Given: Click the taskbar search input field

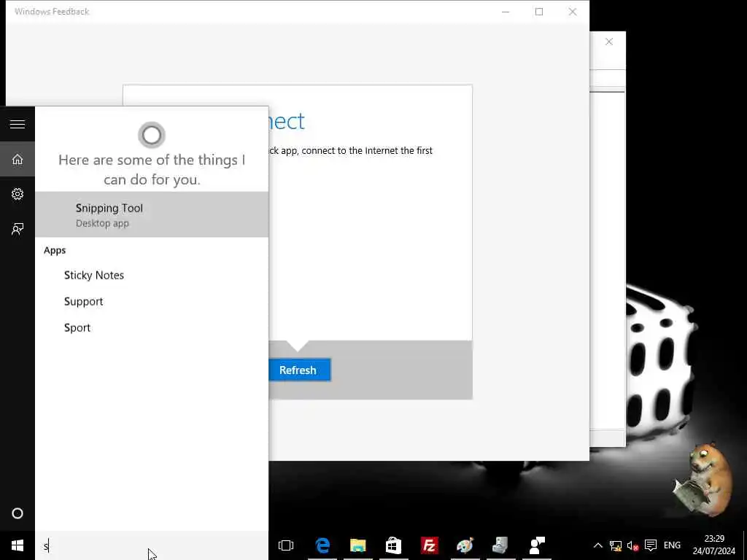Looking at the screenshot, I should tap(152, 545).
